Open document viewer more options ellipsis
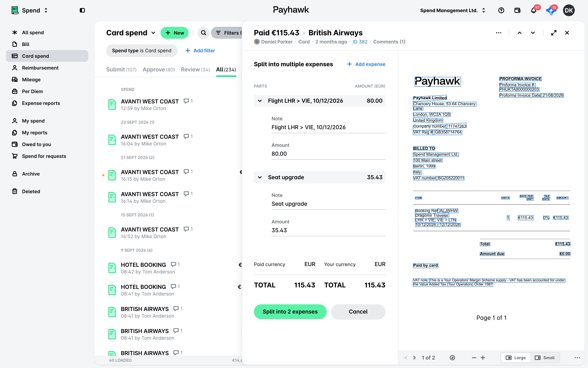 click(577, 358)
